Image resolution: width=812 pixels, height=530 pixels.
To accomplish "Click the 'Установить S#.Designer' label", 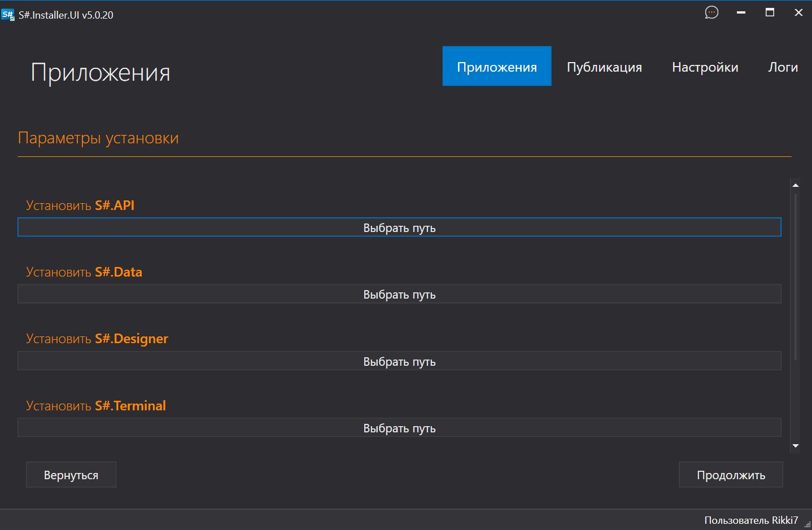I will tap(97, 339).
